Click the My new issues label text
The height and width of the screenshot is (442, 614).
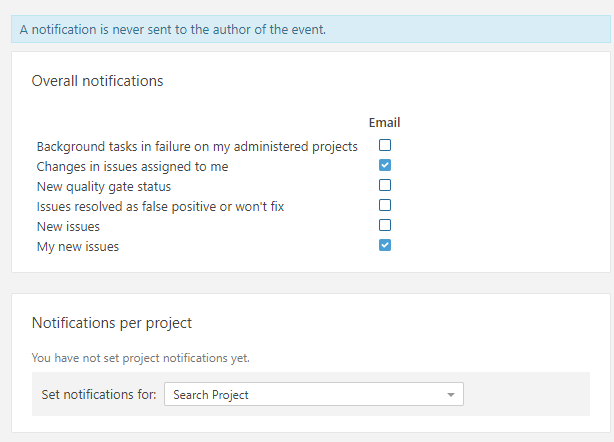[77, 247]
